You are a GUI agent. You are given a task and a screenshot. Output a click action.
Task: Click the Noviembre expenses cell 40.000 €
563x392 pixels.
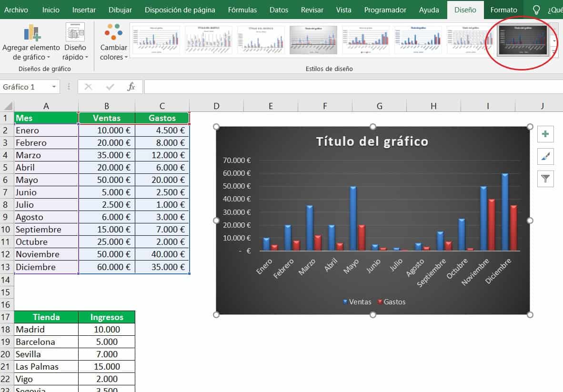[162, 254]
